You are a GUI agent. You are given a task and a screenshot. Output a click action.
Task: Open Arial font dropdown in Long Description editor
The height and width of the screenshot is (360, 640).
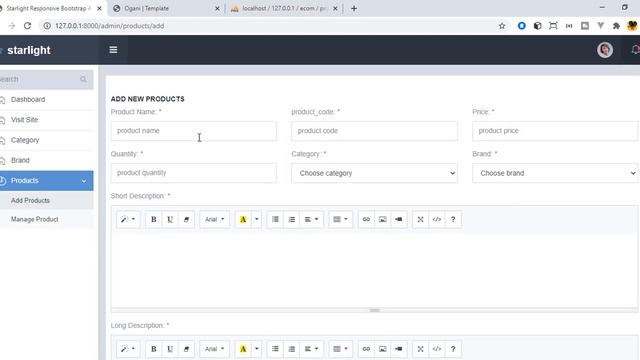[215, 349]
